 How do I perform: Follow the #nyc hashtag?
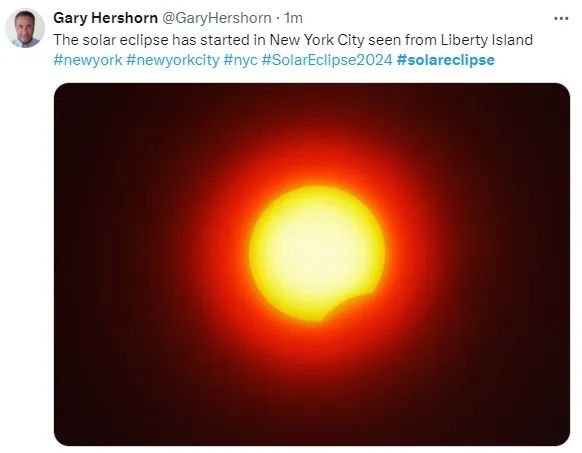pyautogui.click(x=240, y=60)
